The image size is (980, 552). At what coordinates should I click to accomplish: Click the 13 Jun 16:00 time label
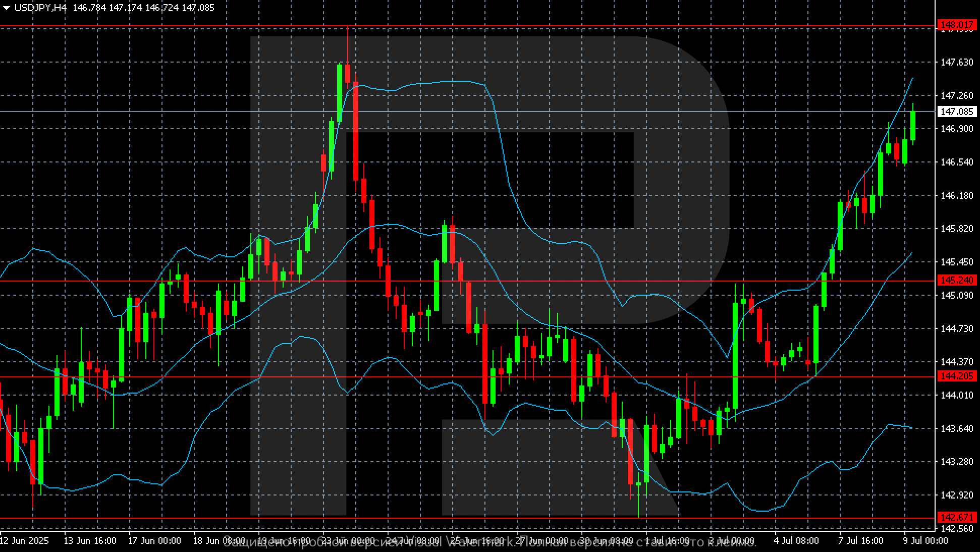[90, 540]
